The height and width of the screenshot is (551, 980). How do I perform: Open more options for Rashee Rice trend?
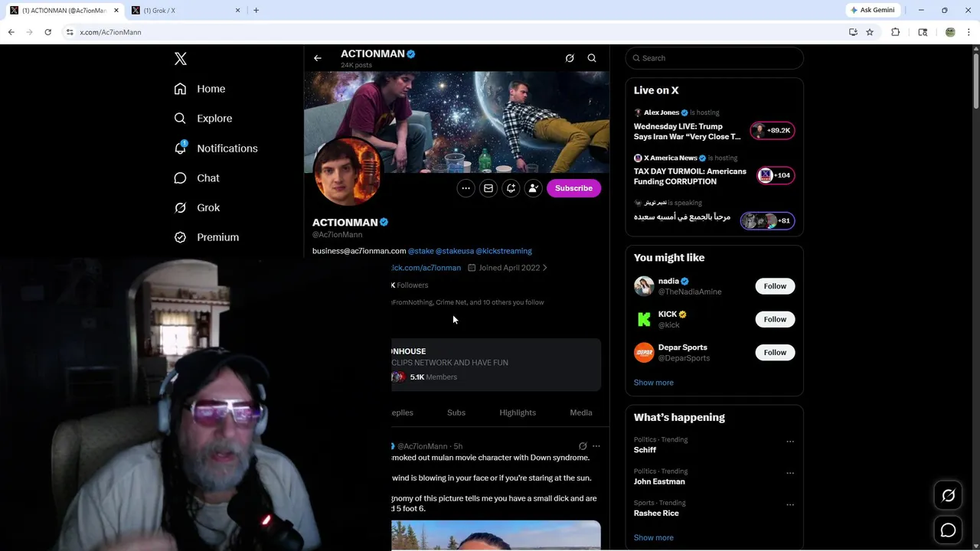[x=790, y=504]
